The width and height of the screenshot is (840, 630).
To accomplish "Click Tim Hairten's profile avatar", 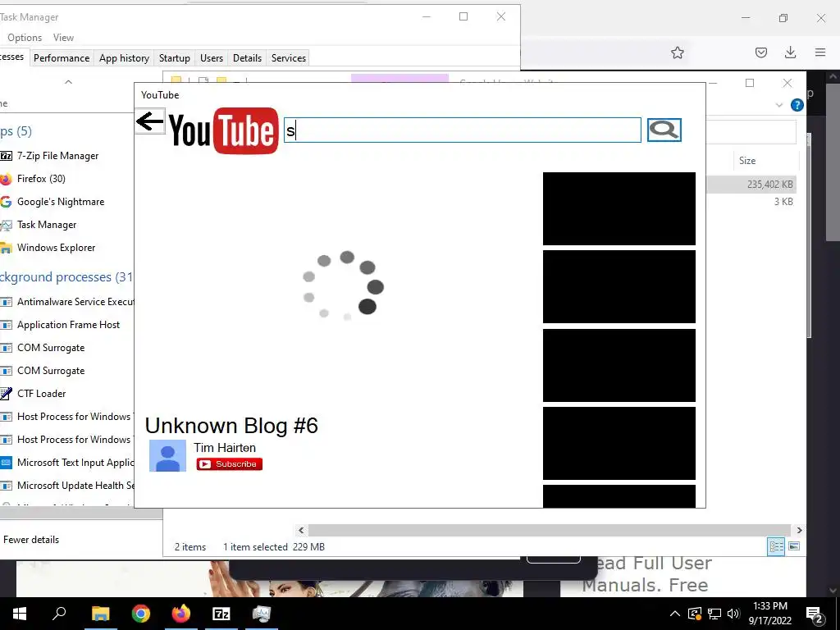I will [x=167, y=456].
